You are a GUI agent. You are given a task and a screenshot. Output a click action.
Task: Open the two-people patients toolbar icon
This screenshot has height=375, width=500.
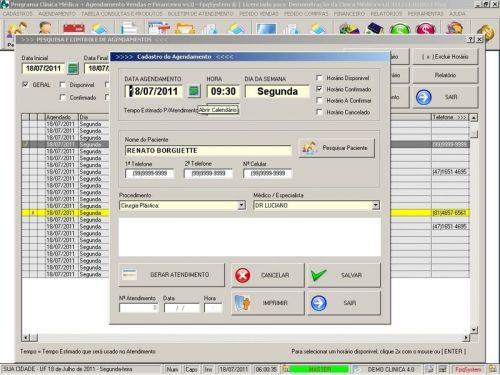[17, 29]
